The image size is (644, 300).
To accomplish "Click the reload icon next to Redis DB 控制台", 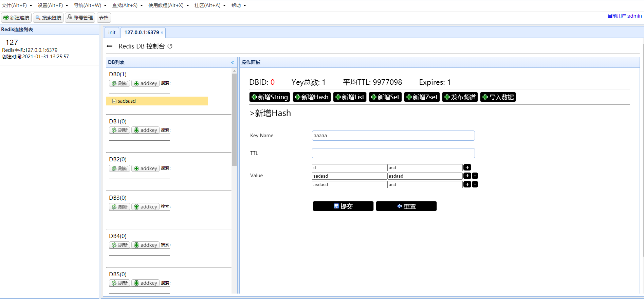I will (x=170, y=46).
